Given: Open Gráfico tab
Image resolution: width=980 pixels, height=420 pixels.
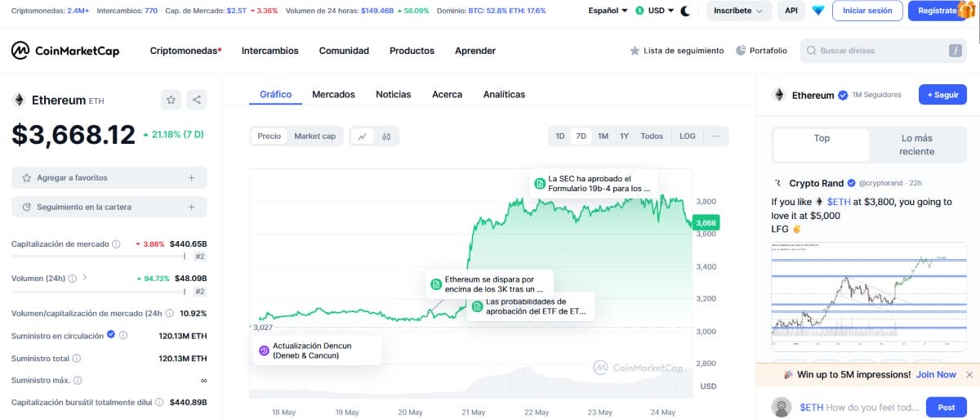Looking at the screenshot, I should tap(276, 94).
